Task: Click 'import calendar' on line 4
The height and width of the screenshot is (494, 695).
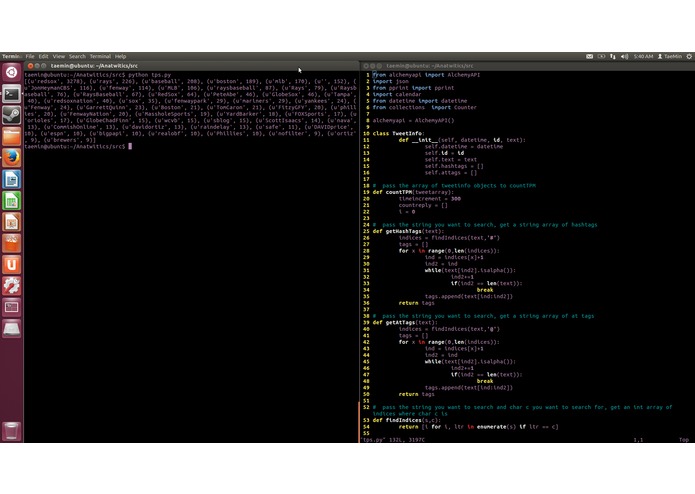Action: [x=397, y=94]
